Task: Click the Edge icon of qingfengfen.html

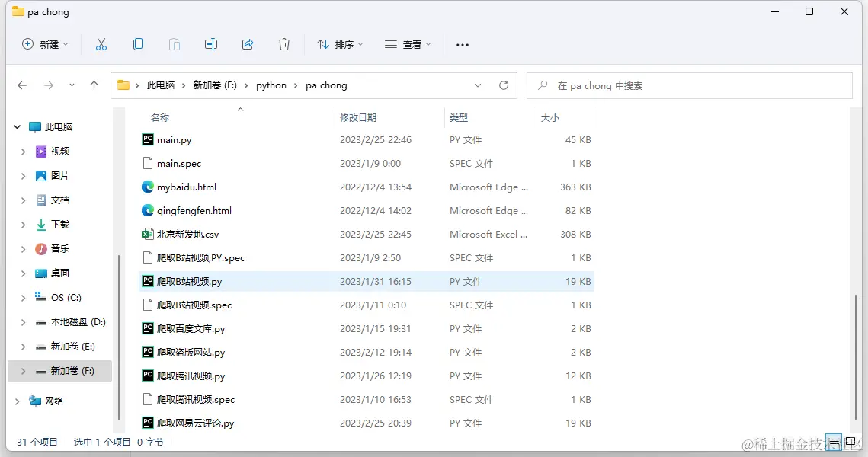Action: point(147,210)
